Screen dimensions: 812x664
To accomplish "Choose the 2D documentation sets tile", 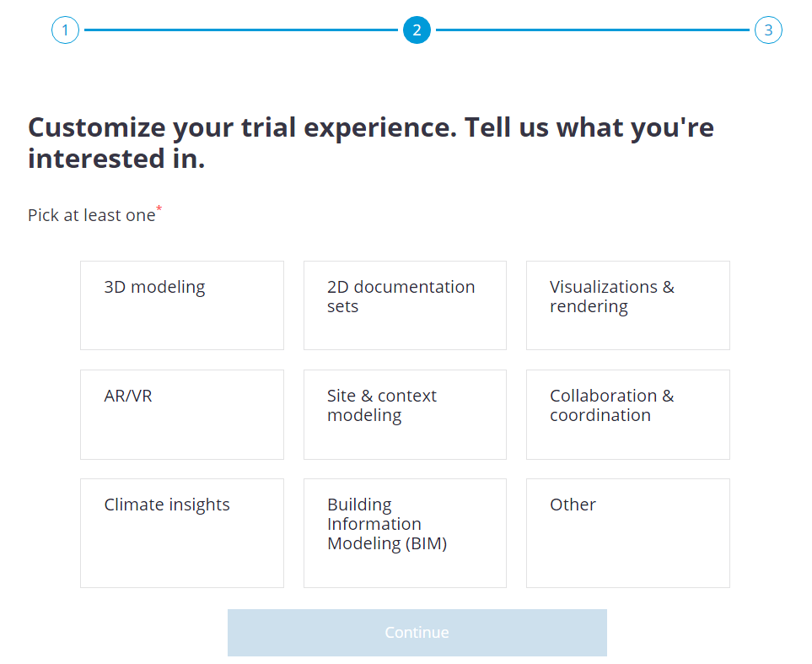I will pyautogui.click(x=405, y=305).
